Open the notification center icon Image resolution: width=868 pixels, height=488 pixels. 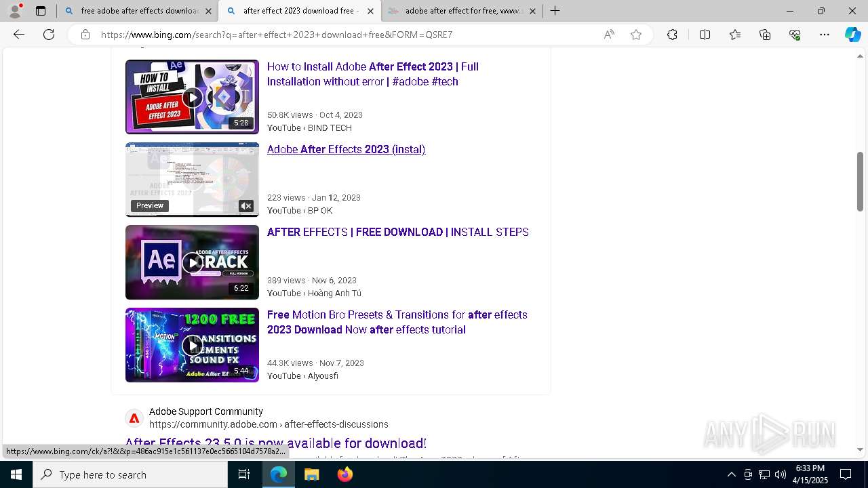[x=846, y=474]
